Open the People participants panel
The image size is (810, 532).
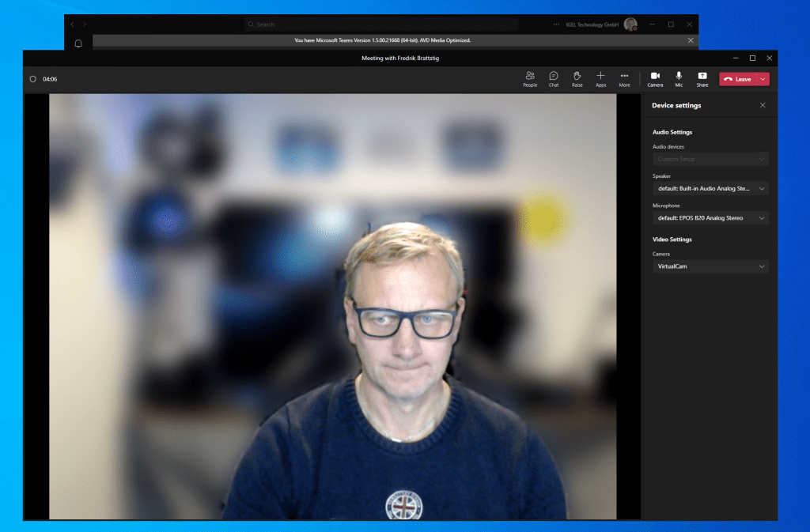point(530,78)
